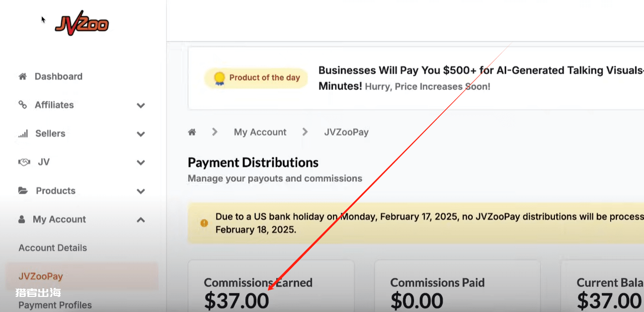Collapse the My Account section chevron

point(141,220)
